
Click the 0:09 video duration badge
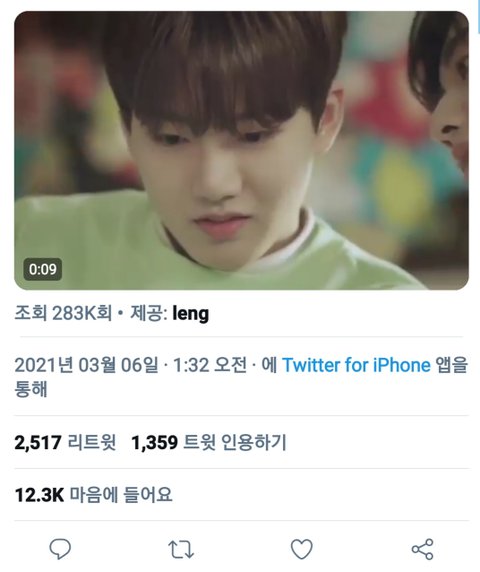tap(43, 270)
